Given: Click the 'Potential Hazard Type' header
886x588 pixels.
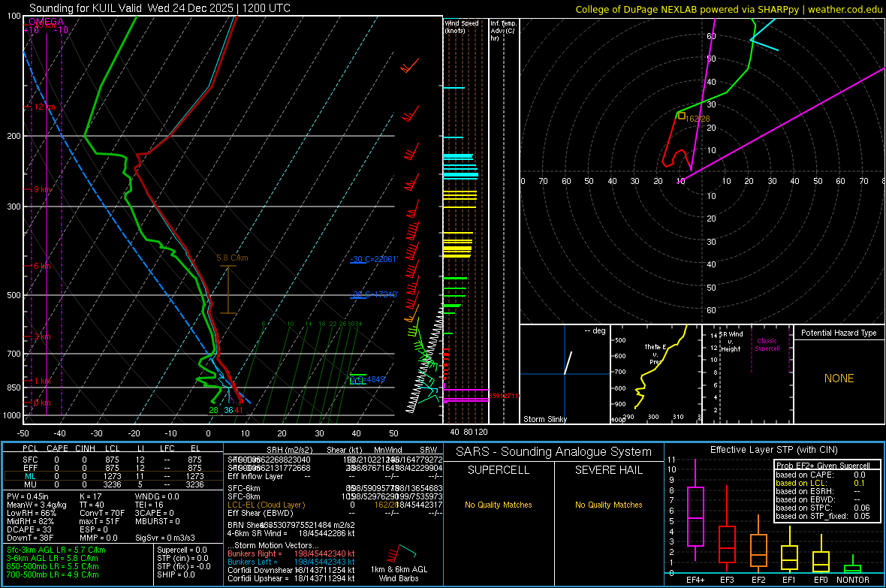Looking at the screenshot, I should [x=839, y=333].
